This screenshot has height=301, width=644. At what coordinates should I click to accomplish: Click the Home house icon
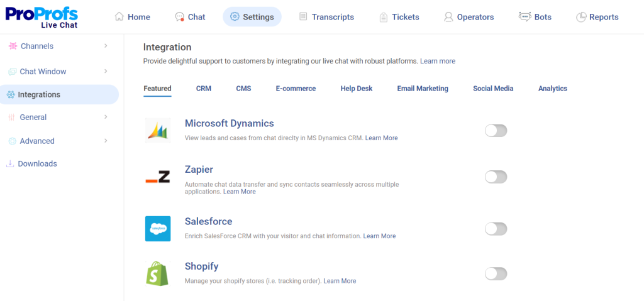coord(119,16)
